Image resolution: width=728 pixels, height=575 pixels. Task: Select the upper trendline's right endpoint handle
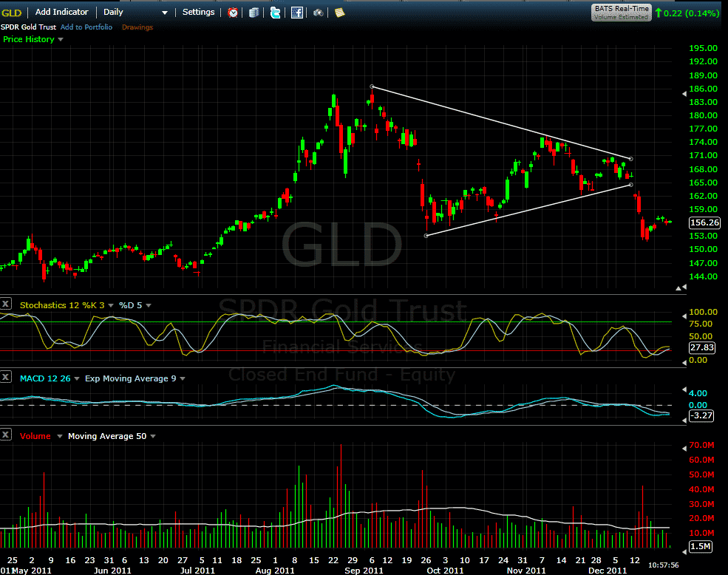630,159
